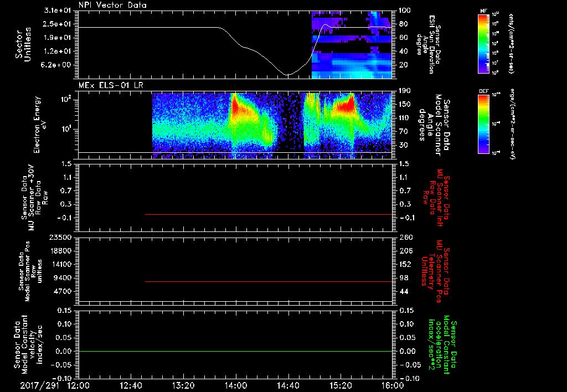Image resolution: width=567 pixels, height=392 pixels.
Task: Click the "2.5e+01" sector tick value
Action: pyautogui.click(x=58, y=24)
